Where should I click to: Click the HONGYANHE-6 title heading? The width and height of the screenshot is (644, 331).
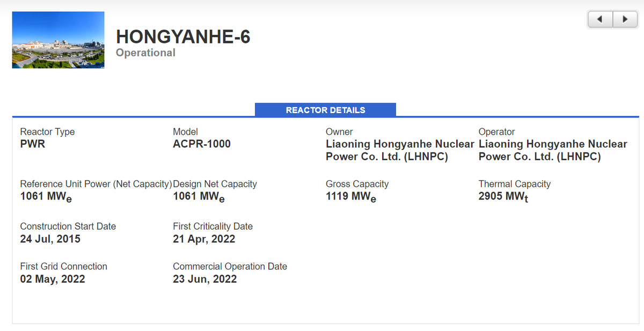point(183,36)
